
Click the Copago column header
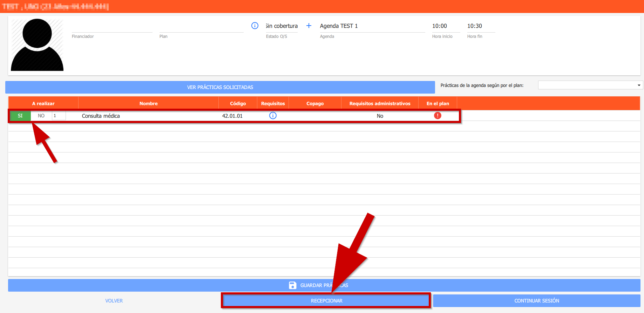(x=315, y=103)
